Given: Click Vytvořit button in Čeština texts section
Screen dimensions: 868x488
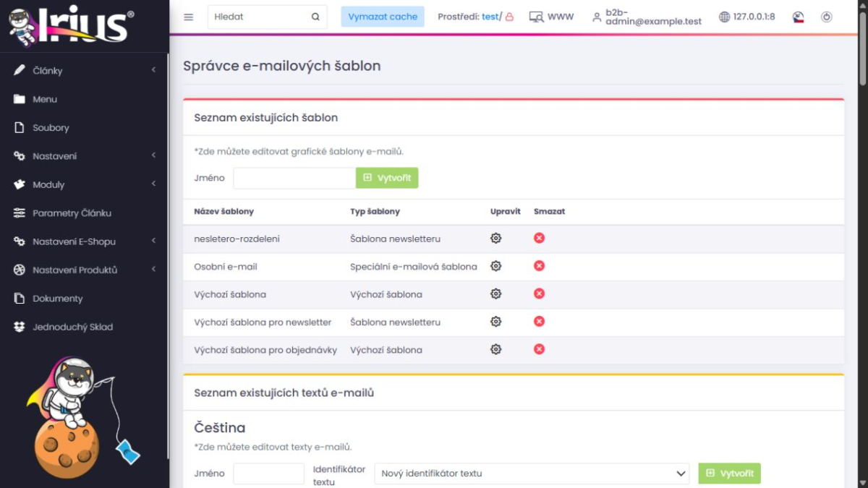Looking at the screenshot, I should point(729,474).
